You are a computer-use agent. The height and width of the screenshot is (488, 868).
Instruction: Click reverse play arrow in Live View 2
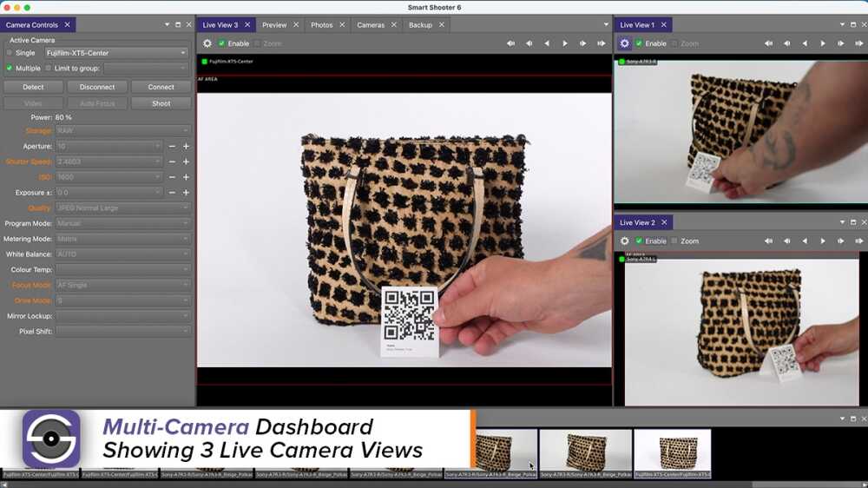[x=805, y=241]
